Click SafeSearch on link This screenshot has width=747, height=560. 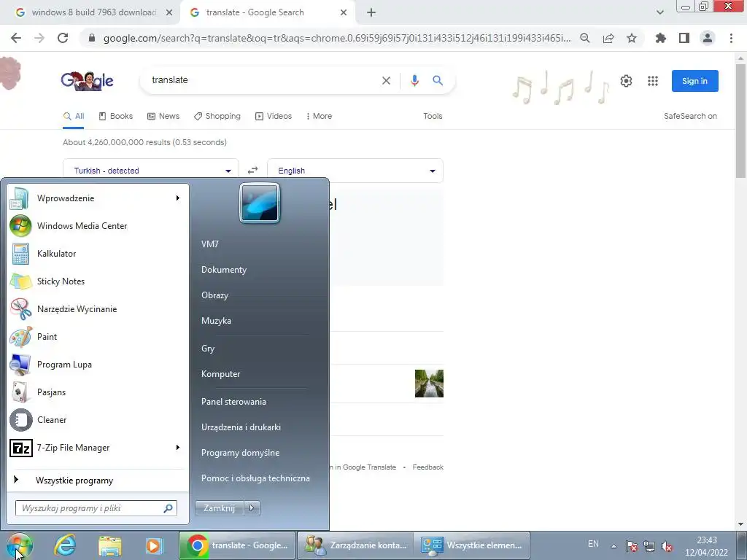pyautogui.click(x=690, y=116)
